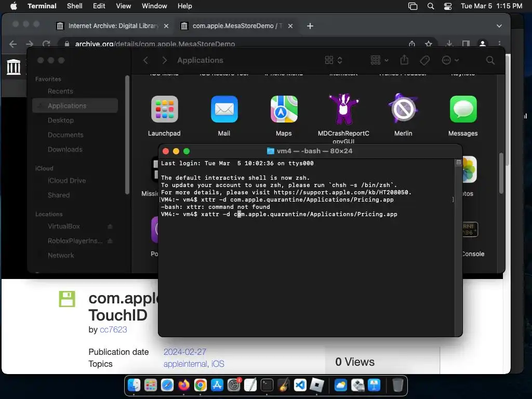Screen dimensions: 532x399
Task: Open the Shell menu
Action: click(75, 6)
